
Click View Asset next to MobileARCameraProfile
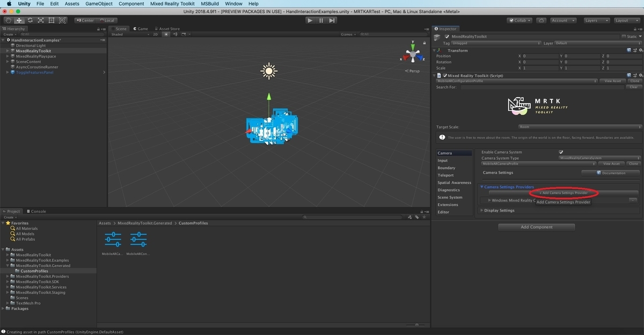point(612,163)
